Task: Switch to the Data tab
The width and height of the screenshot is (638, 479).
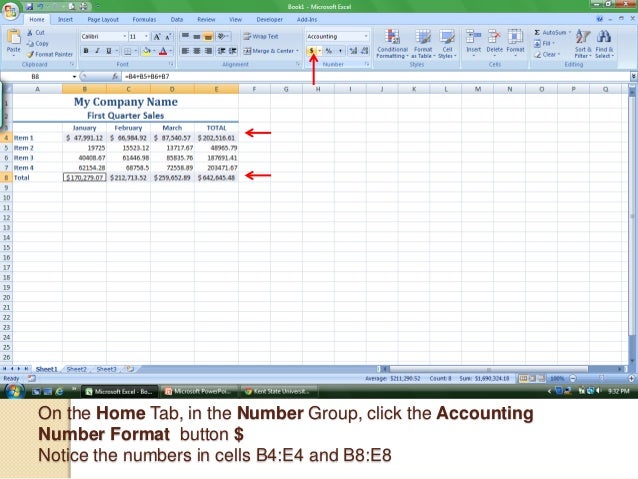Action: coord(177,19)
